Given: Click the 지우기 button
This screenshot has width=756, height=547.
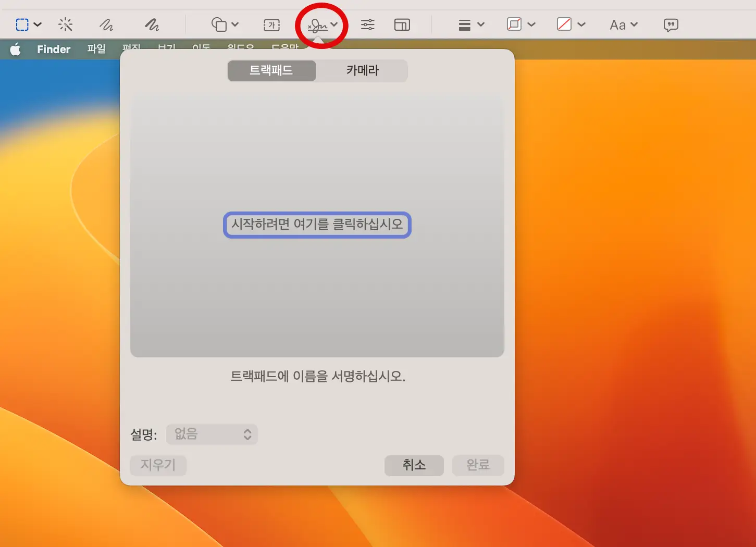Looking at the screenshot, I should coord(158,465).
